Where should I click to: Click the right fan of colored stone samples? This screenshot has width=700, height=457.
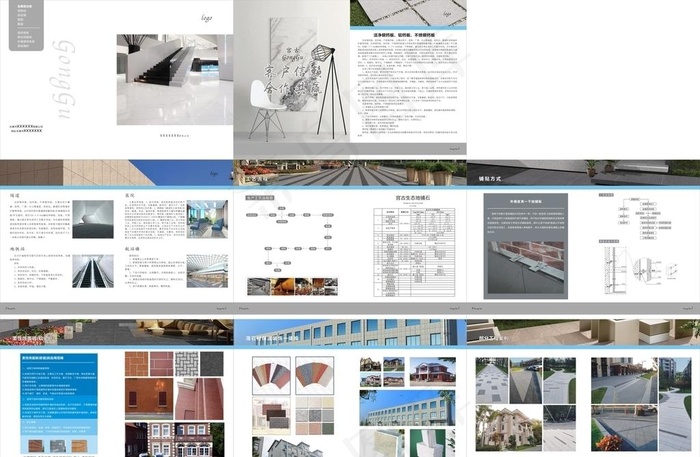coord(314,375)
